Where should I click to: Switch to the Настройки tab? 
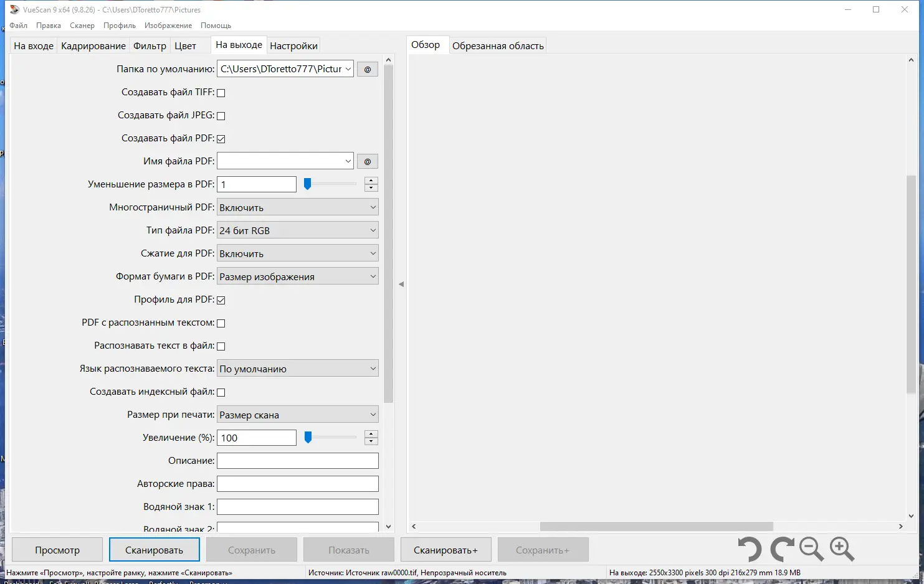click(x=294, y=46)
